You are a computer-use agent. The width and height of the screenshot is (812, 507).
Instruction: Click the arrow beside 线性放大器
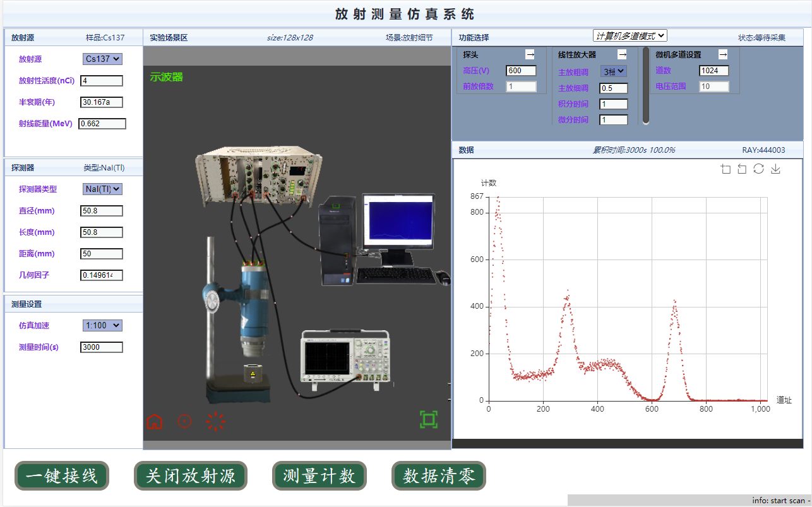(x=622, y=55)
